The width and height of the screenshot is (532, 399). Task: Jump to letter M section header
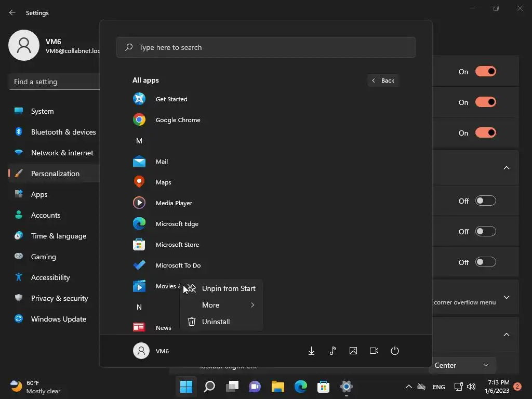click(139, 140)
